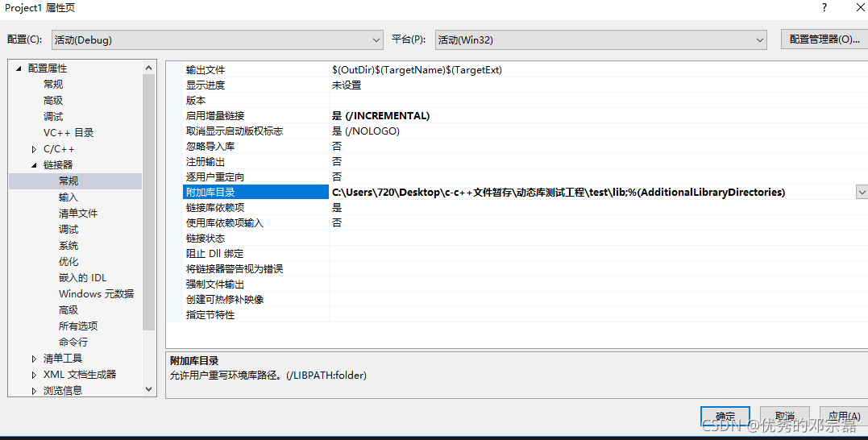Click the 附加库目录 path value field
Screen dimensions: 868x440
tap(592, 192)
